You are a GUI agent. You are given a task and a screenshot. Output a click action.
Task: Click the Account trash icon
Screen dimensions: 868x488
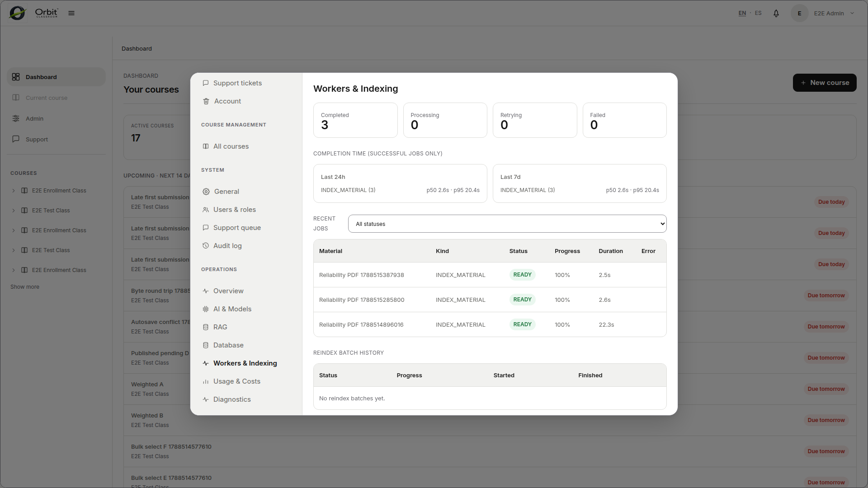point(206,101)
